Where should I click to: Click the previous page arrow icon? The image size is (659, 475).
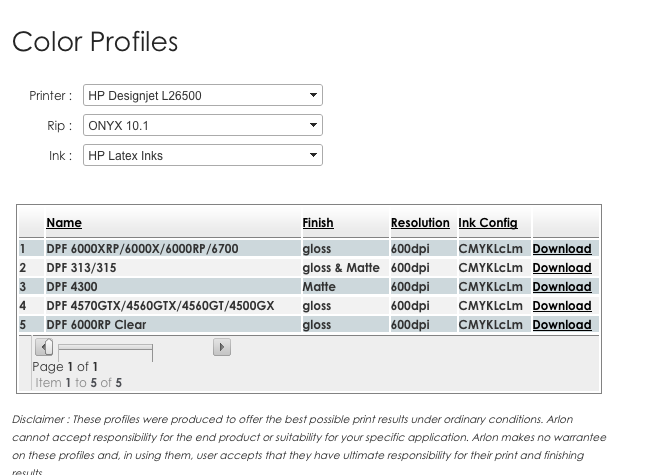tap(44, 347)
